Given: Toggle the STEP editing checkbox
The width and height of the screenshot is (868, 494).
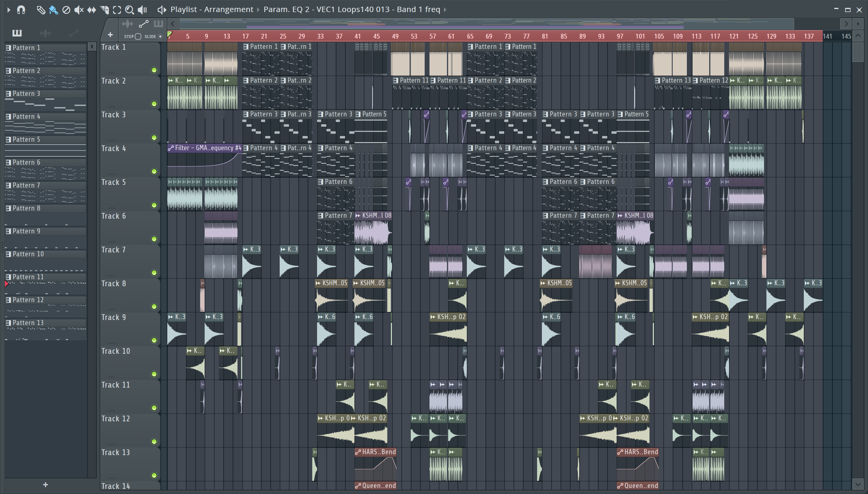Looking at the screenshot, I should pyautogui.click(x=138, y=36).
